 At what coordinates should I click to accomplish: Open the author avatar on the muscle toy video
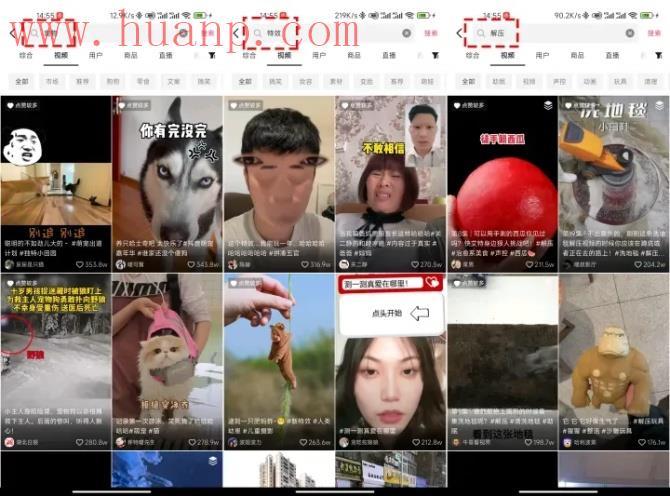(567, 442)
